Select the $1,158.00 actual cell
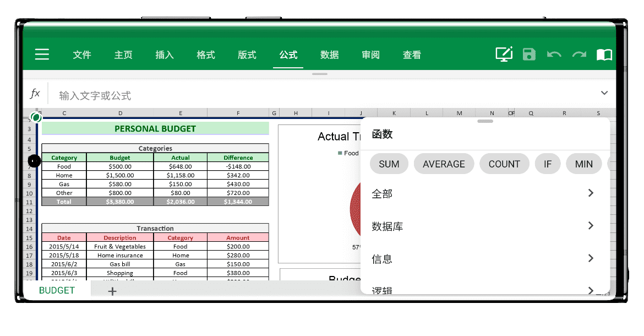The height and width of the screenshot is (336, 644). point(181,175)
